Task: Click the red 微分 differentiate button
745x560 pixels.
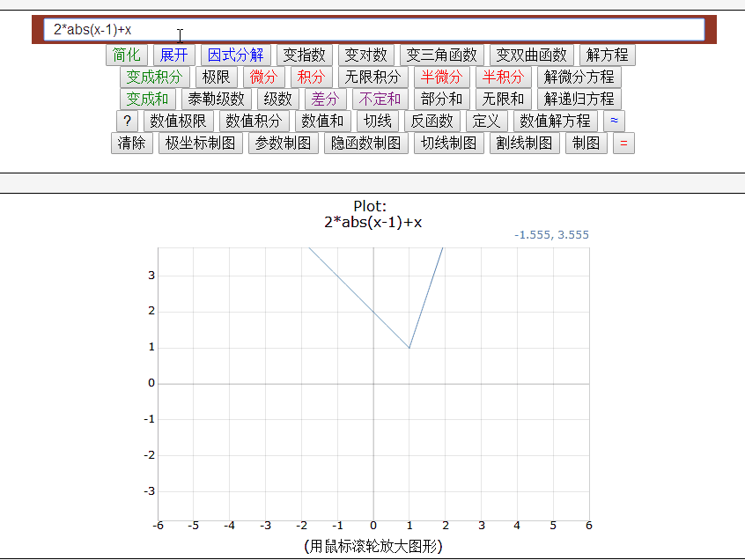Action: click(x=263, y=77)
